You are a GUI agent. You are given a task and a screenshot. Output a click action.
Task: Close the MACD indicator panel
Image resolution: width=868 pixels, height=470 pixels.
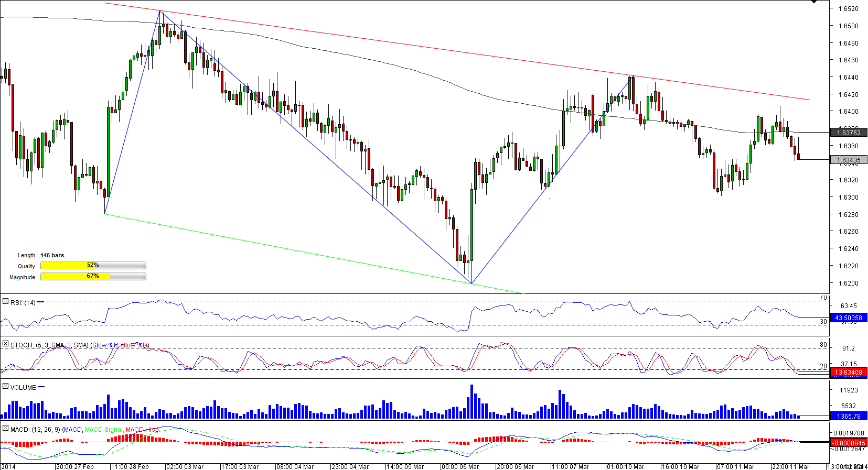(5, 429)
